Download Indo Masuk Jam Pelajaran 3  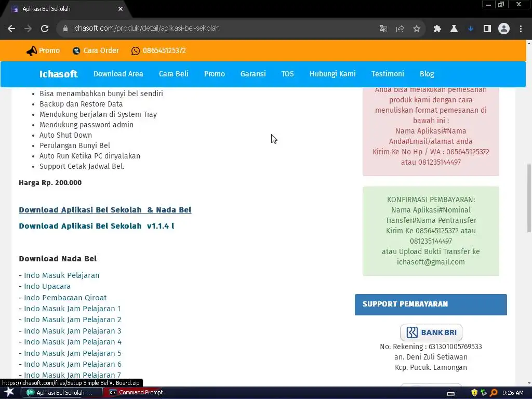point(73,331)
